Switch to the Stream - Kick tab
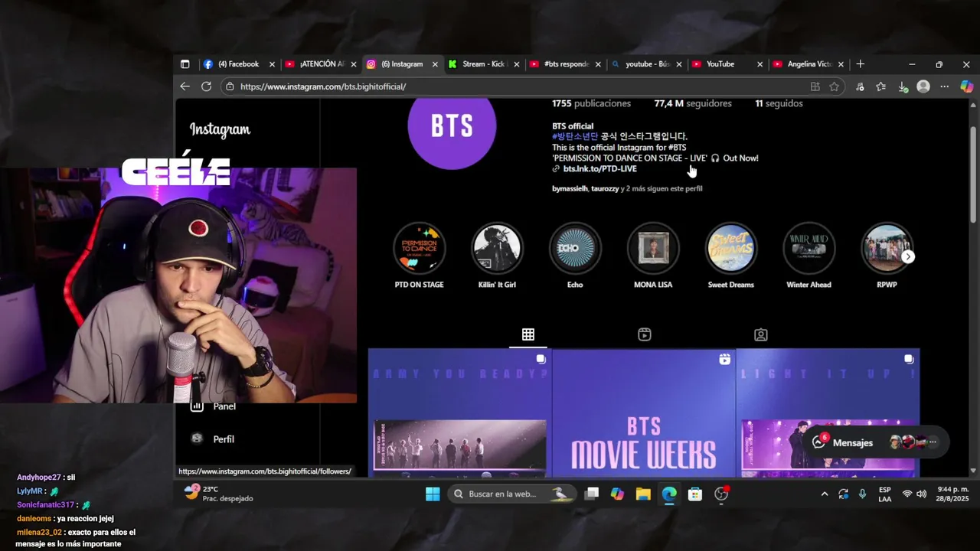The height and width of the screenshot is (551, 980). [483, 64]
